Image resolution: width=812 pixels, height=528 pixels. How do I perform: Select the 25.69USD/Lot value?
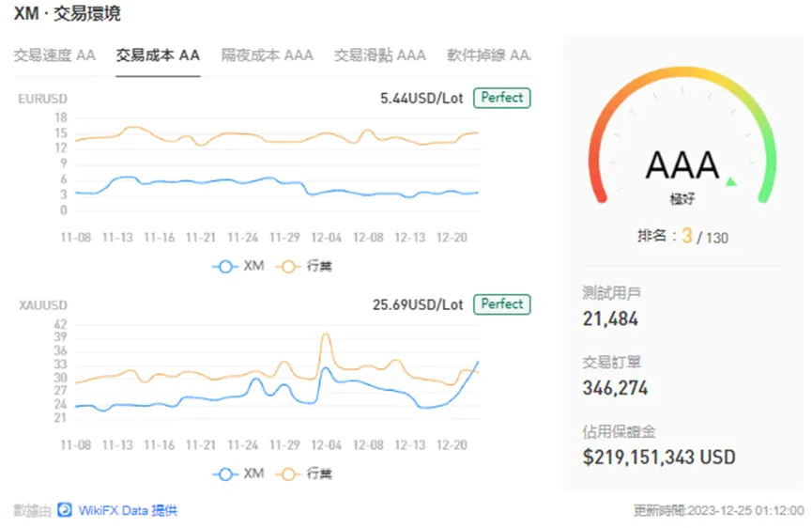coord(418,304)
